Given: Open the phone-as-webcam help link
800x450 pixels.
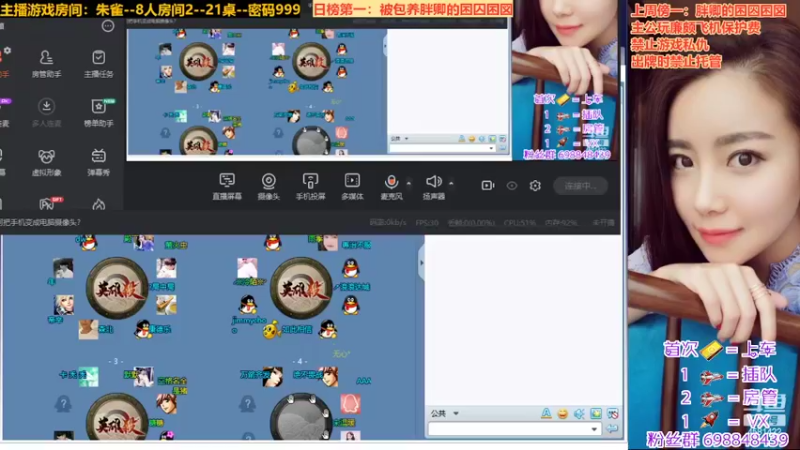Looking at the screenshot, I should point(40,222).
